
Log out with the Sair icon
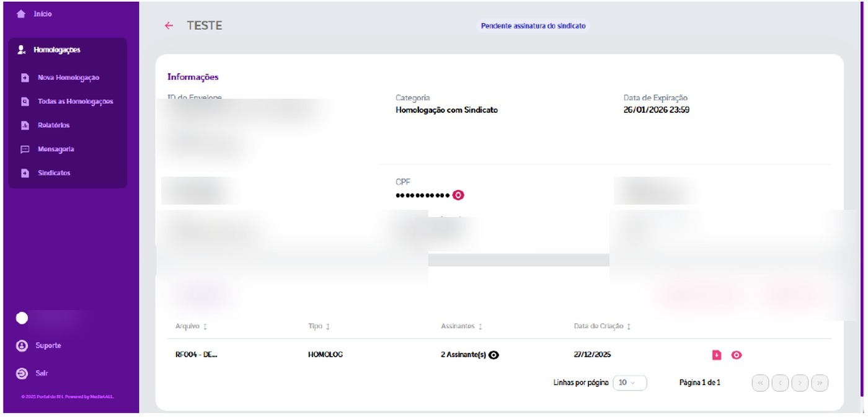22,373
